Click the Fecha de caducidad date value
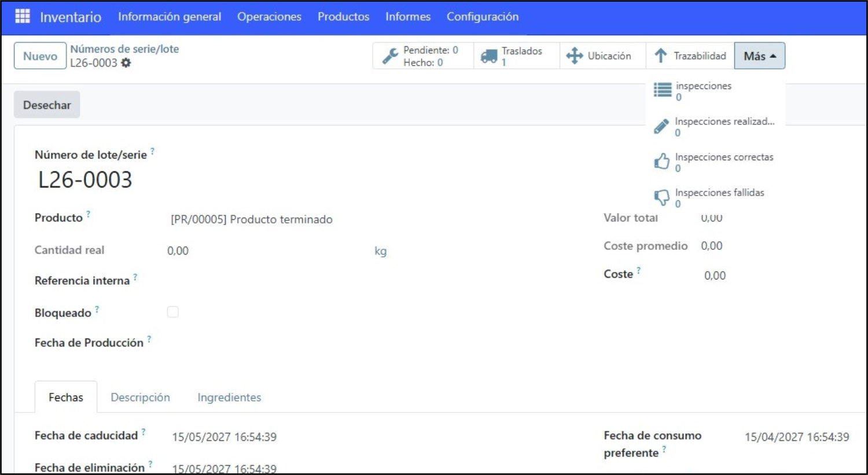 point(225,437)
